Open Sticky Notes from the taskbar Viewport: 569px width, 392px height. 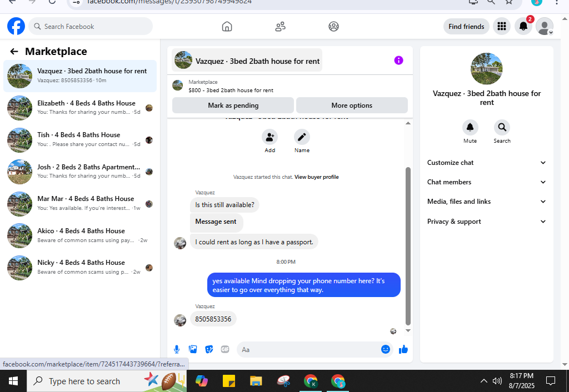point(228,381)
